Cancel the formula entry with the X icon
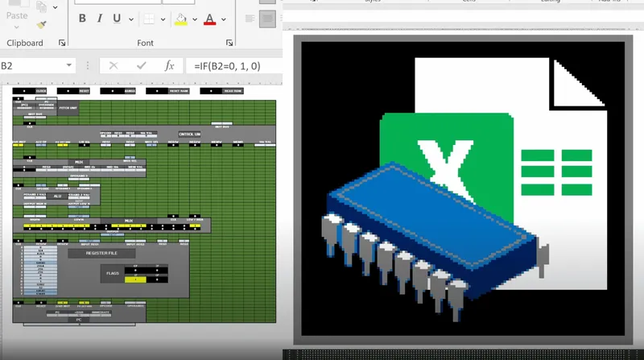 point(114,66)
